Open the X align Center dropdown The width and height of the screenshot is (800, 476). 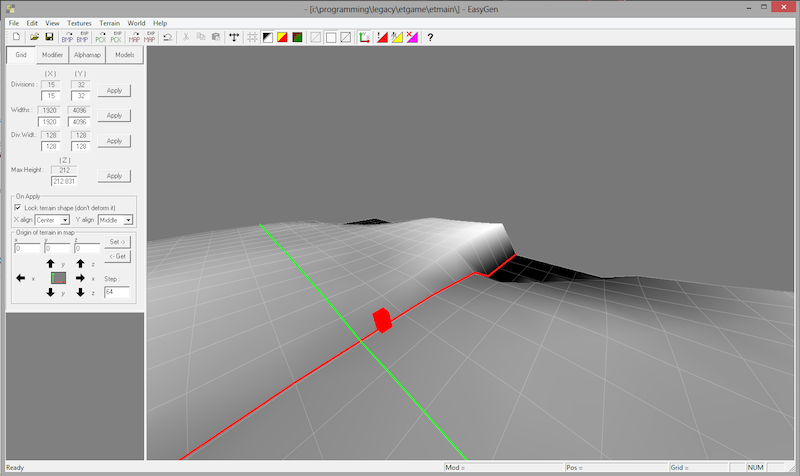(52, 219)
